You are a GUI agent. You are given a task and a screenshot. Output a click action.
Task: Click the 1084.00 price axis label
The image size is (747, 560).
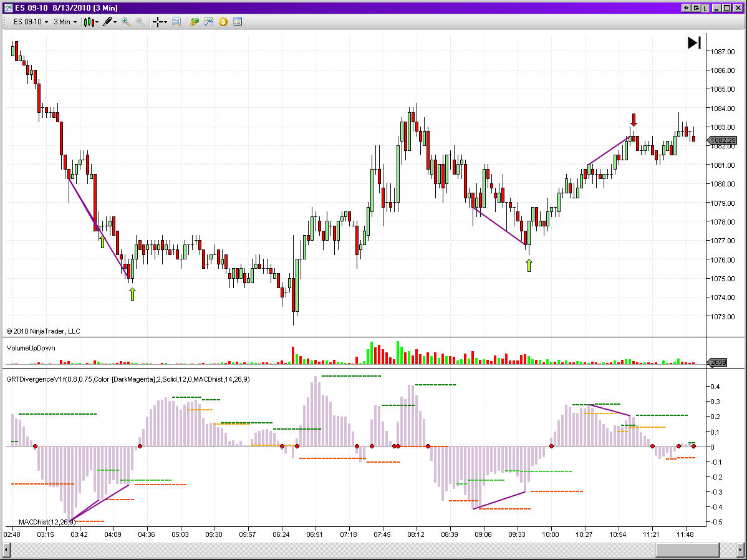[722, 108]
